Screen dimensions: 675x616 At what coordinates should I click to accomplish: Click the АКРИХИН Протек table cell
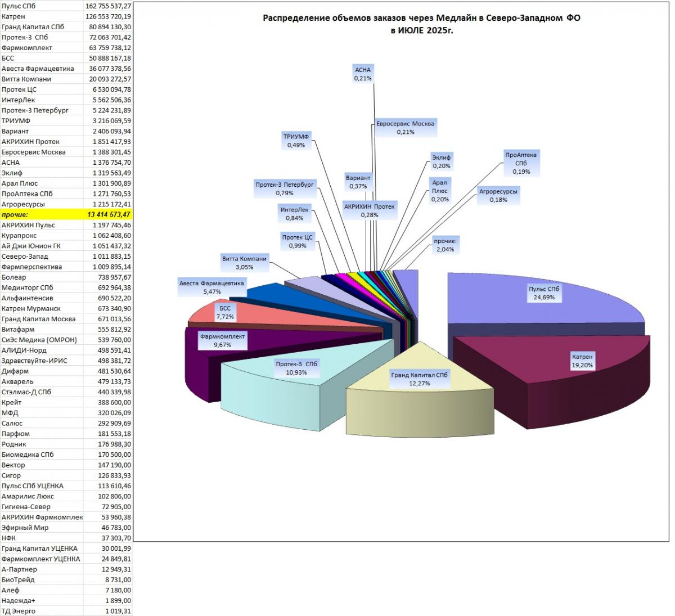[x=42, y=141]
